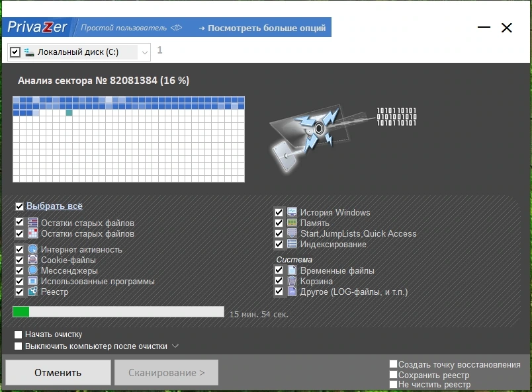This screenshot has width=532, height=392.
Task: Uncheck the 'Использованные программы' checkbox
Action: [19, 281]
